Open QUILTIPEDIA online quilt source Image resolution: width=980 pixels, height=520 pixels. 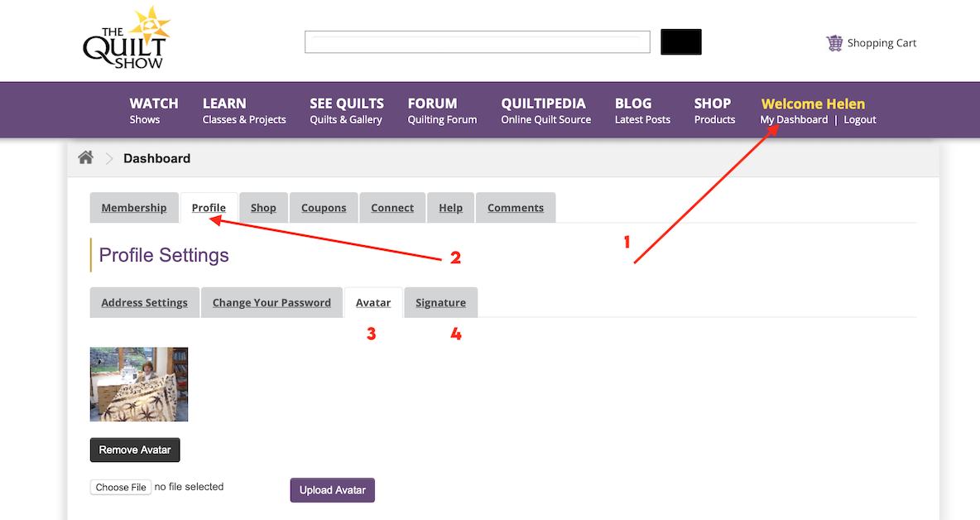tap(545, 111)
